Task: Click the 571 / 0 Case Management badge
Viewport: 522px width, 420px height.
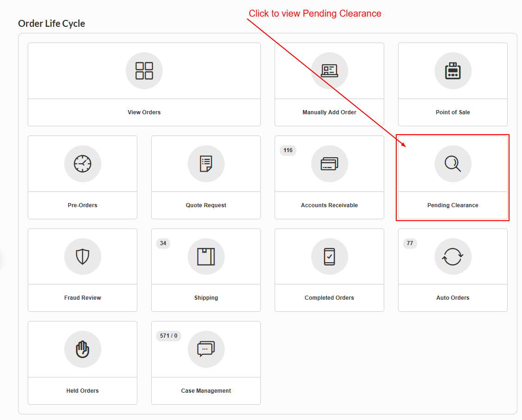Action: point(168,336)
